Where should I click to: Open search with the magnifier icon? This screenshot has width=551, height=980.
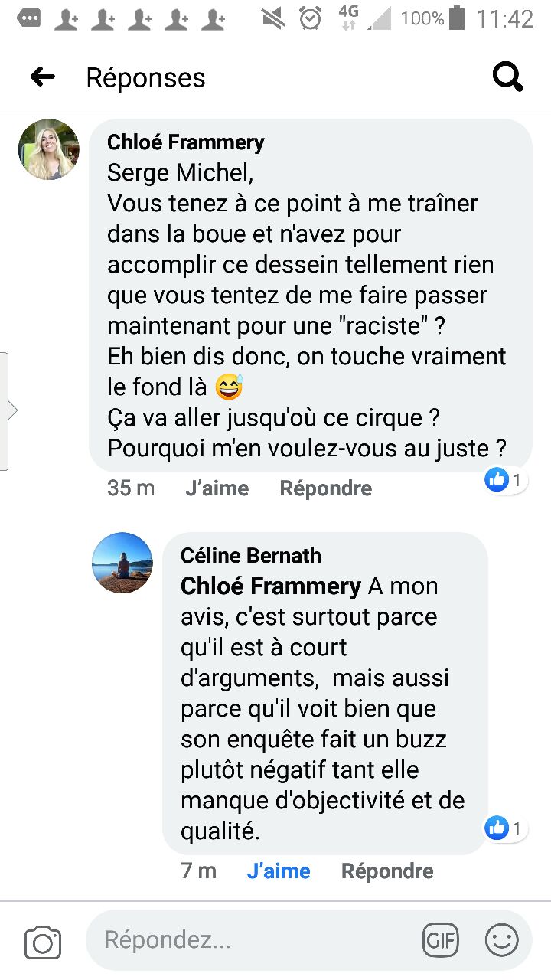pos(507,77)
